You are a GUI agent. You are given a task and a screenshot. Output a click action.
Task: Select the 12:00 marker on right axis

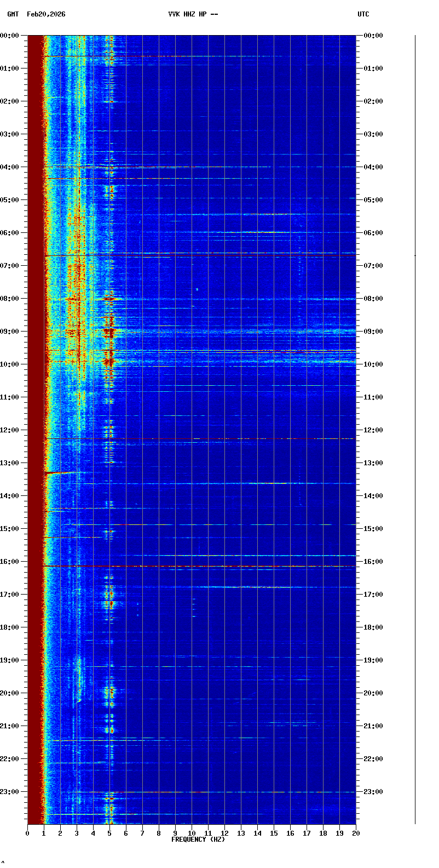[373, 430]
